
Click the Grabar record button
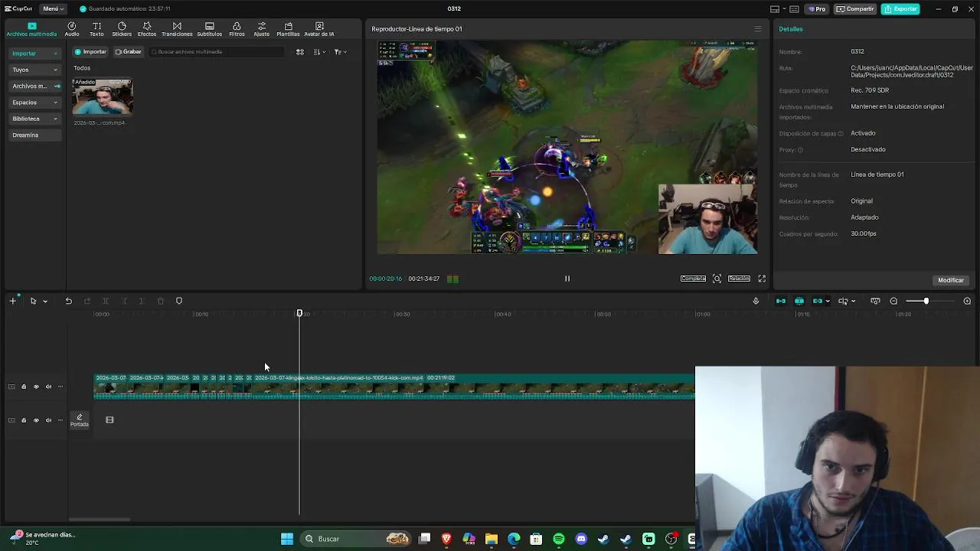(x=129, y=52)
